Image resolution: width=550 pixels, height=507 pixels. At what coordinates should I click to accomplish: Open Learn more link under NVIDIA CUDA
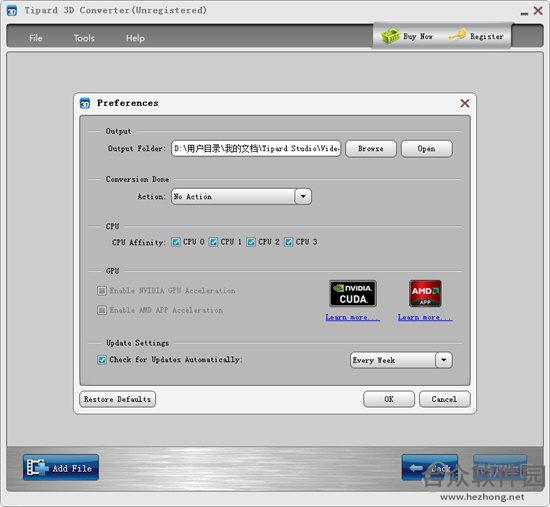point(353,318)
